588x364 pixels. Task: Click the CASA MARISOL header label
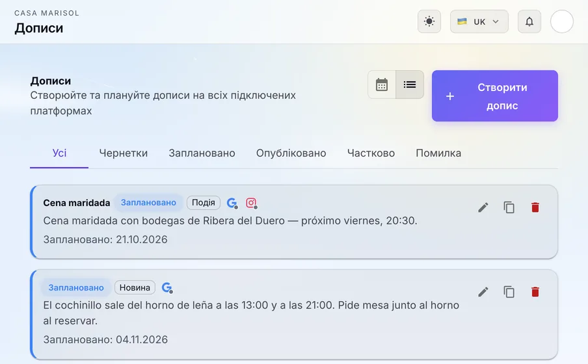[47, 13]
